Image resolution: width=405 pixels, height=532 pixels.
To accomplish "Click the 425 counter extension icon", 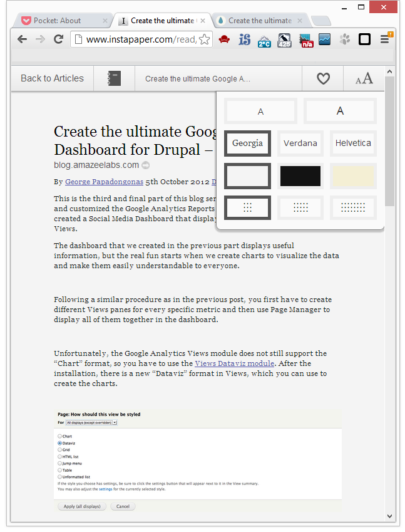I will click(x=284, y=40).
